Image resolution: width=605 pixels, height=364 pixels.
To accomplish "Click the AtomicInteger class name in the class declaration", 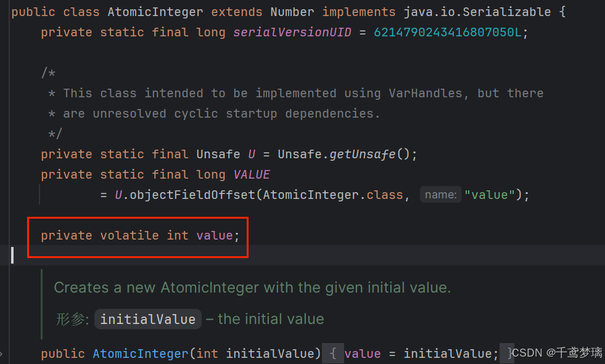I will [155, 12].
